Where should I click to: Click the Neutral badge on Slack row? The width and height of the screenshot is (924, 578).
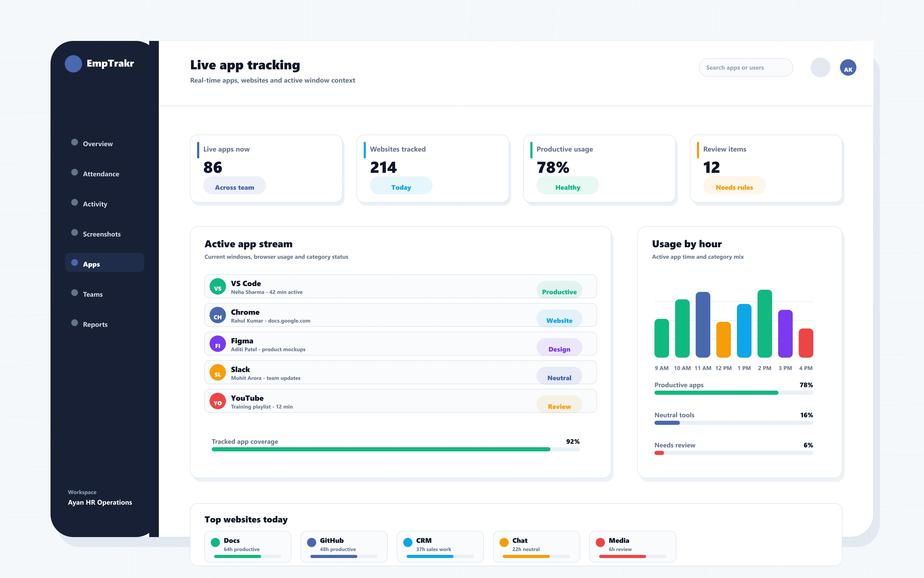tap(559, 376)
